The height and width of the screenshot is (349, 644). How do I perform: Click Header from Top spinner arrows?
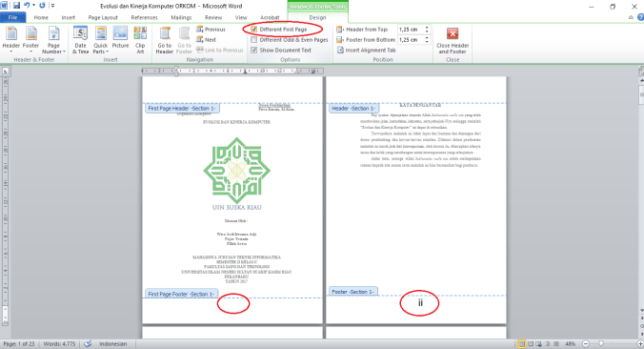(x=427, y=30)
